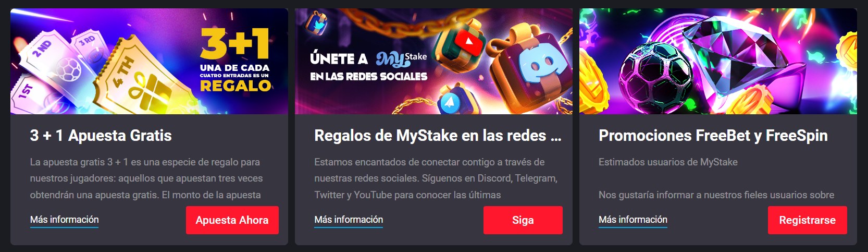This screenshot has width=868, height=252.
Task: Click the neon soccer ball graphic
Action: tap(655, 77)
